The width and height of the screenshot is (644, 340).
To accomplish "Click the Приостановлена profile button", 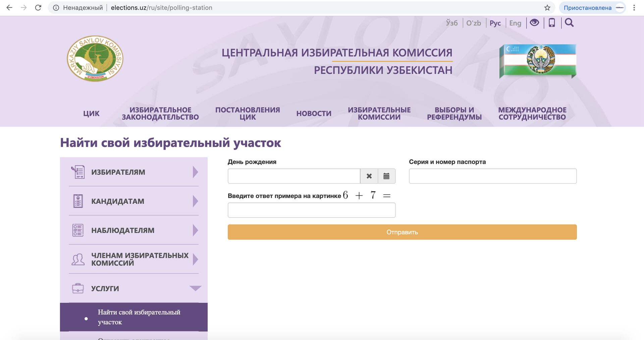I will pyautogui.click(x=592, y=8).
